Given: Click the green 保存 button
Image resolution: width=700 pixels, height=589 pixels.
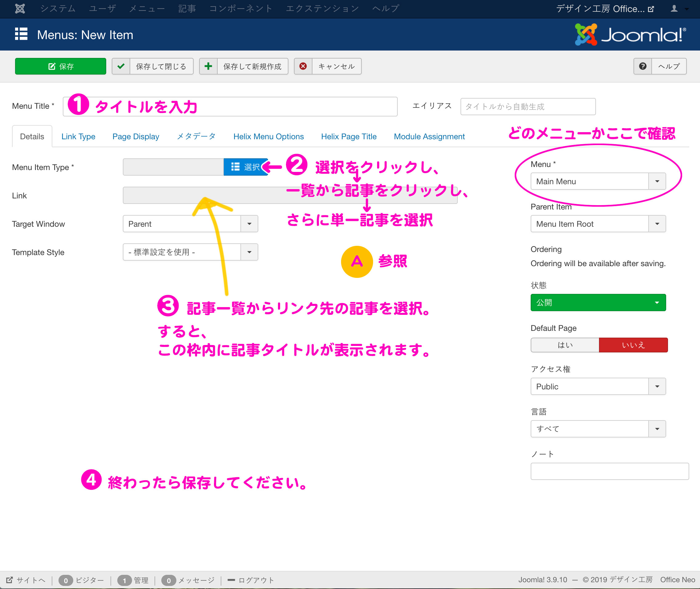Looking at the screenshot, I should [60, 66].
